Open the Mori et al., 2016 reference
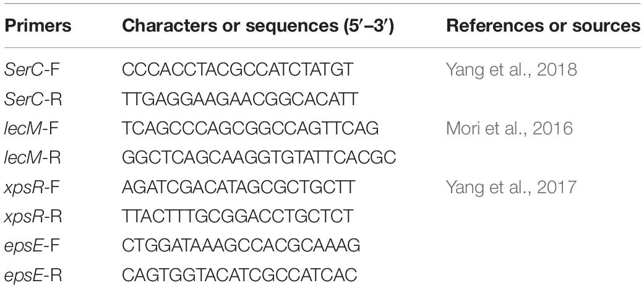 click(x=509, y=129)
